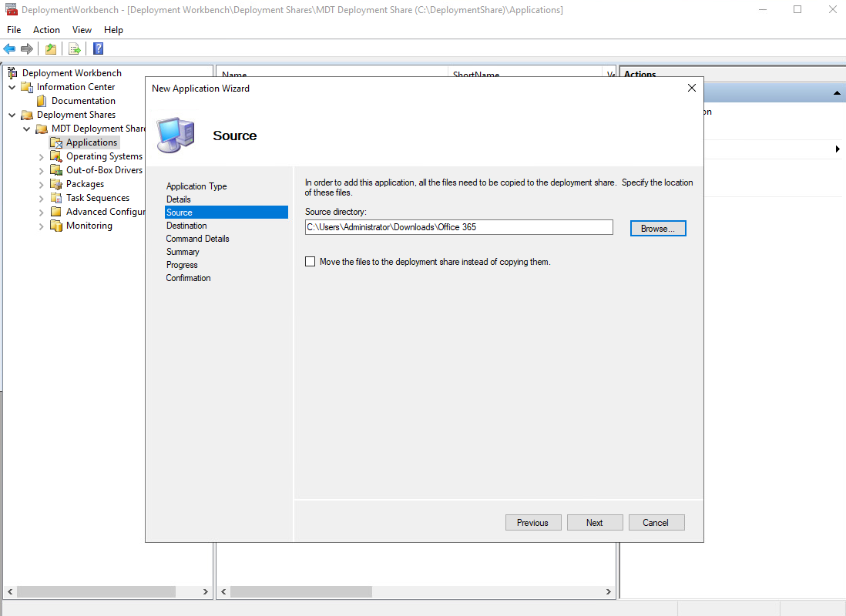The height and width of the screenshot is (616, 846).
Task: Click the tree pane horizontal scrollbar thumb
Action: [96, 591]
